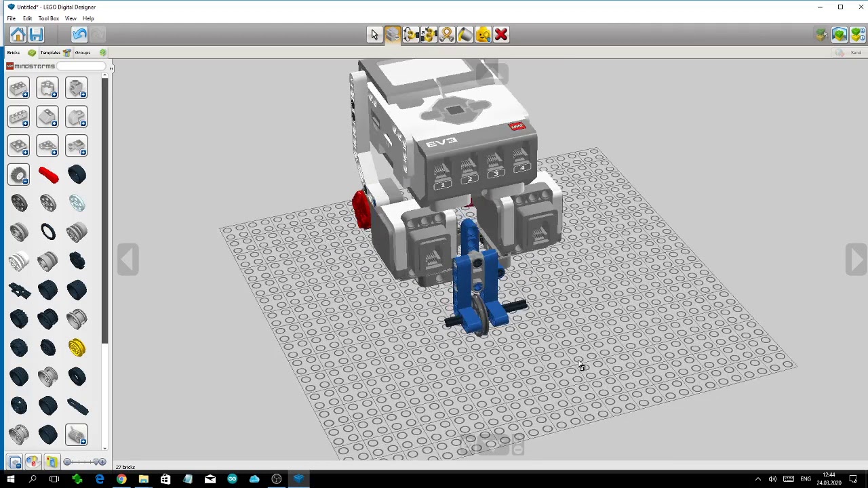The width and height of the screenshot is (868, 488).
Task: Open File Explorer from taskbar
Action: (x=144, y=480)
